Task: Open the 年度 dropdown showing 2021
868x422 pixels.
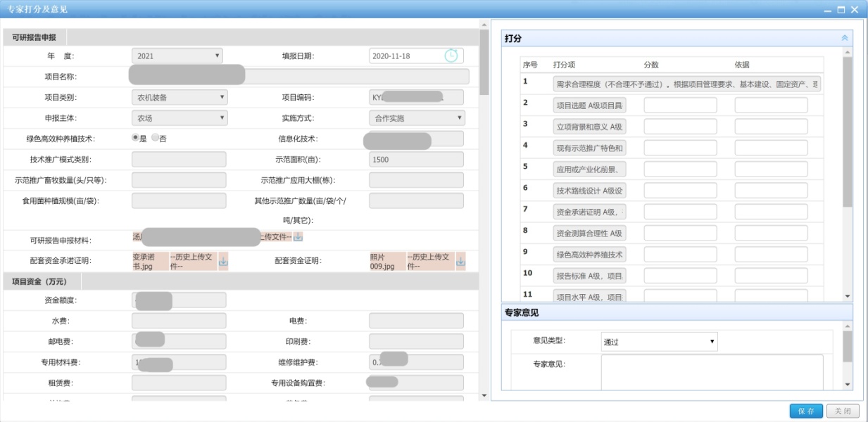Action: 177,56
